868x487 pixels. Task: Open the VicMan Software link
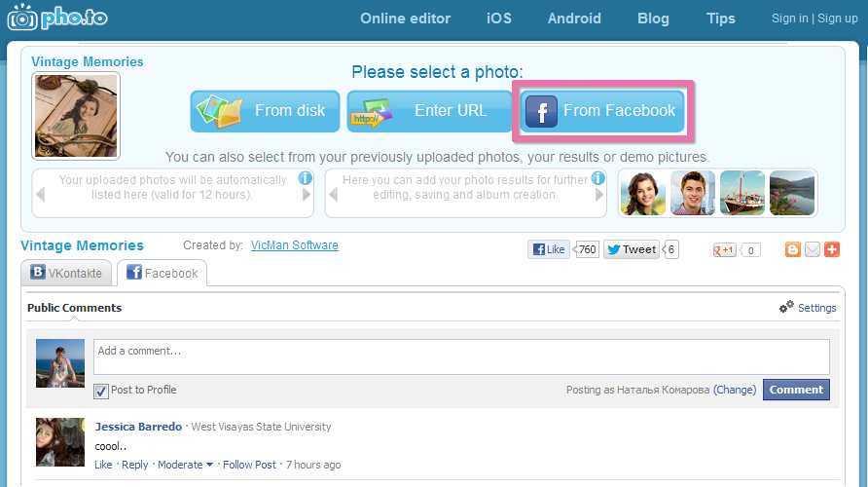[295, 244]
